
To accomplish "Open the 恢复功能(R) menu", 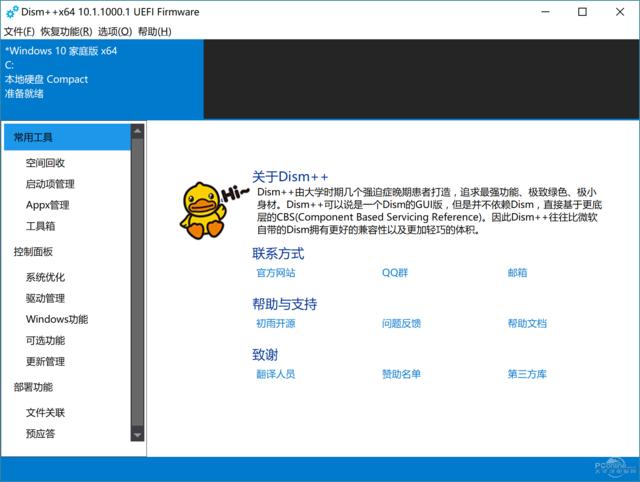I will tap(67, 31).
